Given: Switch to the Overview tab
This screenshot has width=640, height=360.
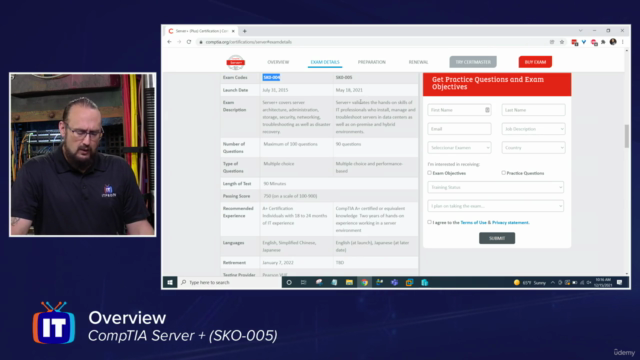Looking at the screenshot, I should point(278,62).
